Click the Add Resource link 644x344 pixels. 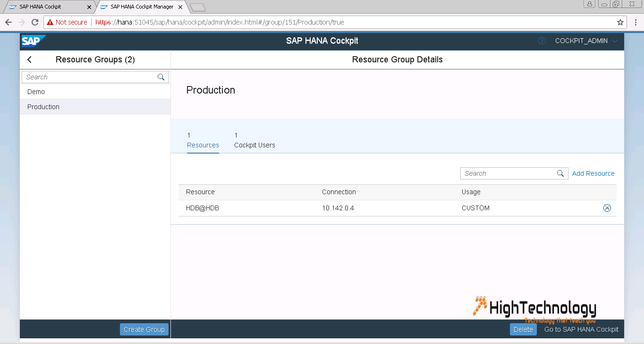coord(593,173)
